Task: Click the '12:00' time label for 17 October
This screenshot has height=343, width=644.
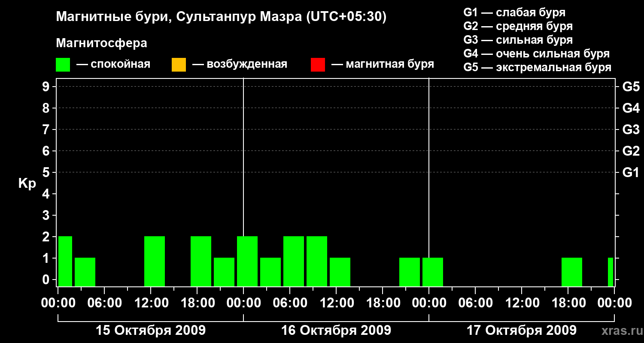Action: [x=522, y=303]
